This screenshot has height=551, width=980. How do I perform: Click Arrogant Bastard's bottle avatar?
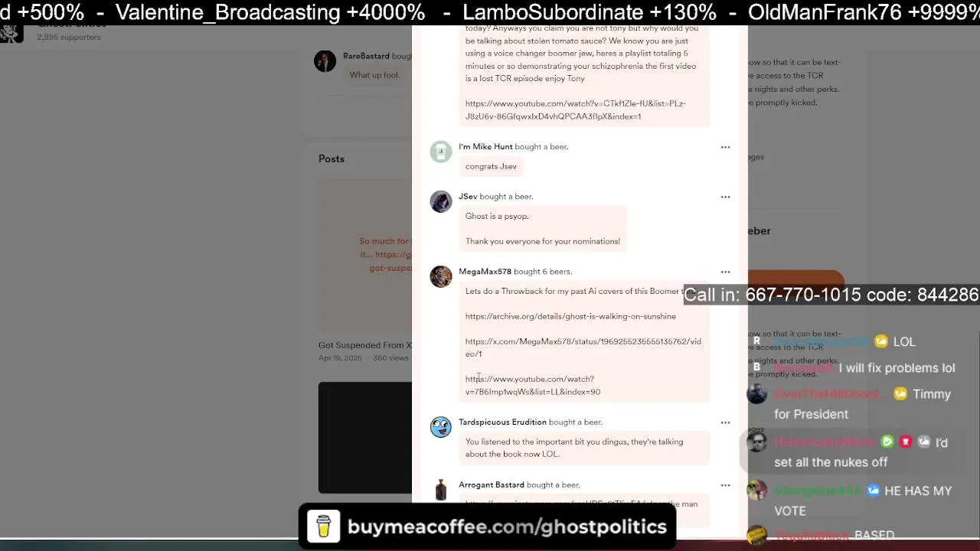pos(441,490)
